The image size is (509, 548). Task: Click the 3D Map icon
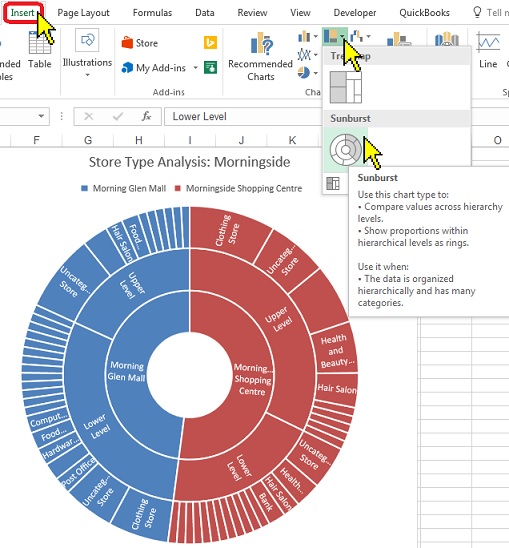446,39
